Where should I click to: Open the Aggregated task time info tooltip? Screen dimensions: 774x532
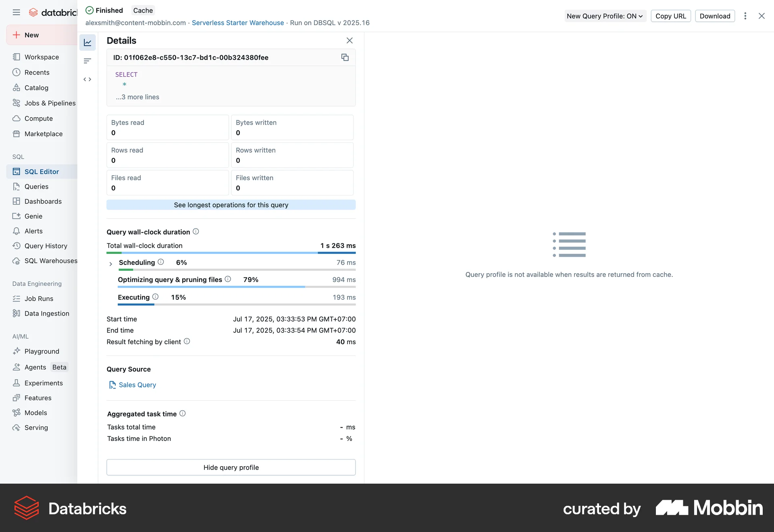(x=183, y=414)
